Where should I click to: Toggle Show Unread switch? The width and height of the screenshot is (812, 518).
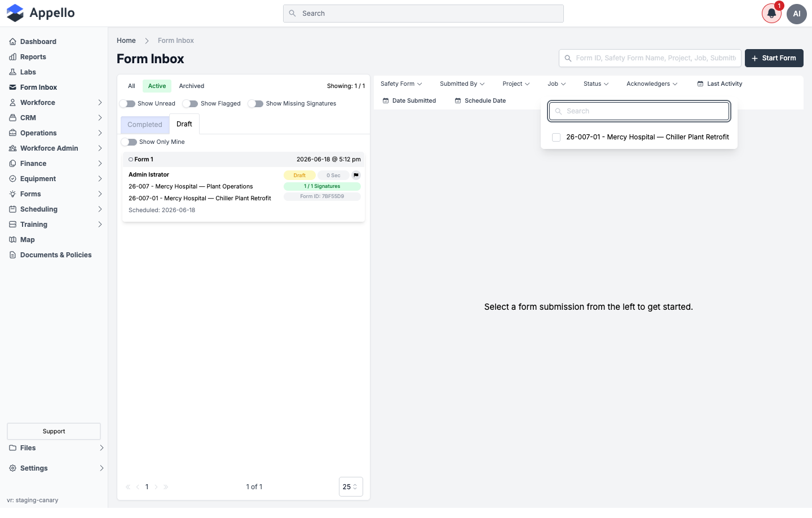point(127,104)
